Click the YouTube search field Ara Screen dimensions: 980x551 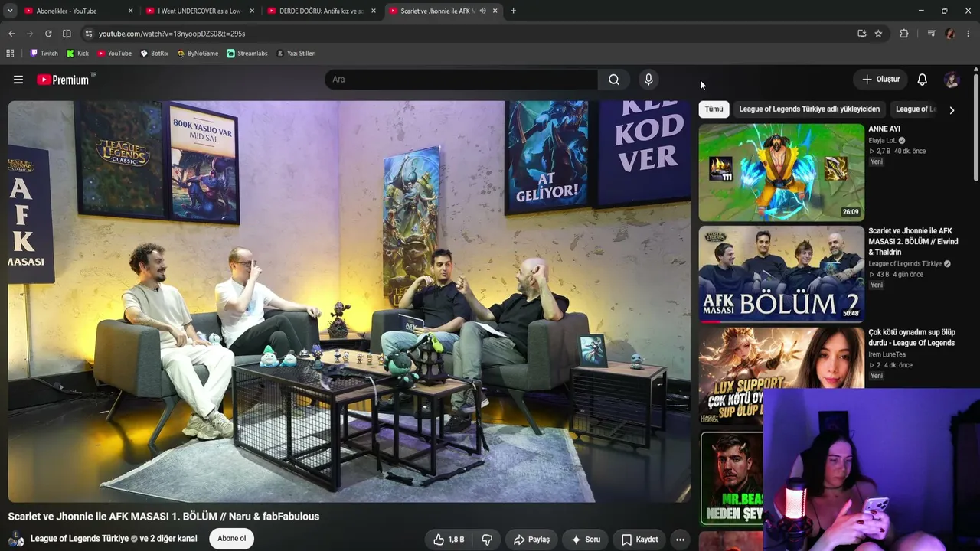pos(461,80)
